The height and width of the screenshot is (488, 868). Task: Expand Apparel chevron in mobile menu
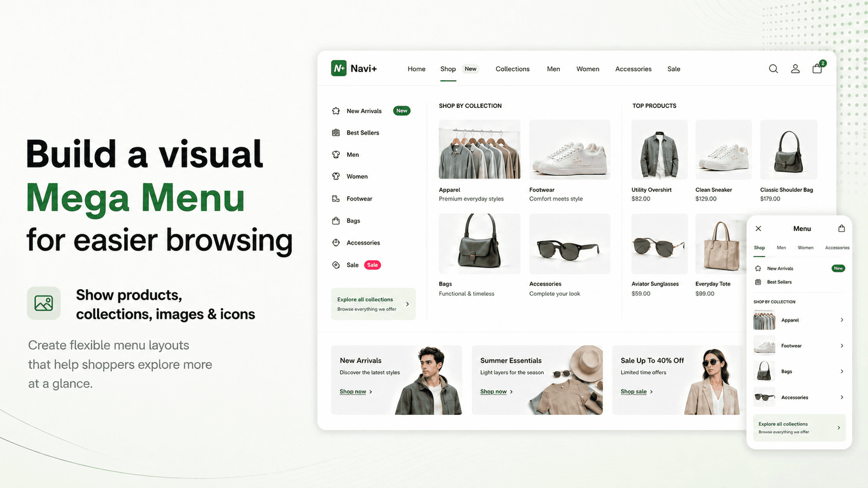[x=842, y=320]
